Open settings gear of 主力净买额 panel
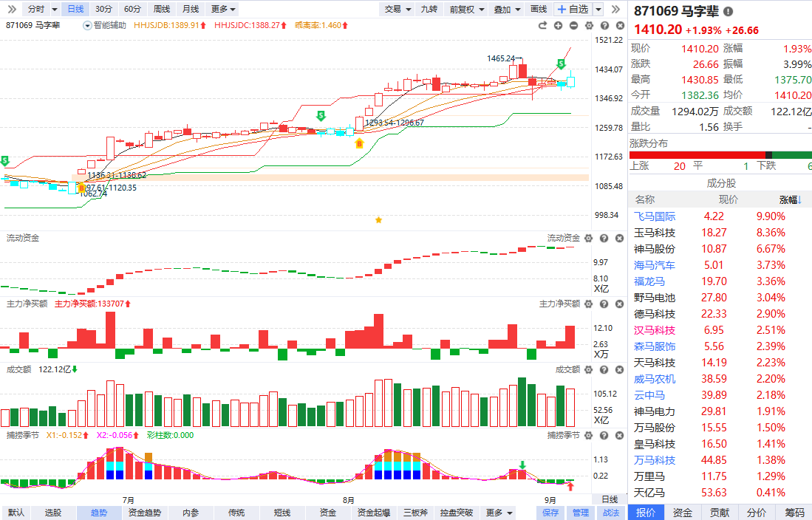The image size is (812, 520). pos(588,304)
